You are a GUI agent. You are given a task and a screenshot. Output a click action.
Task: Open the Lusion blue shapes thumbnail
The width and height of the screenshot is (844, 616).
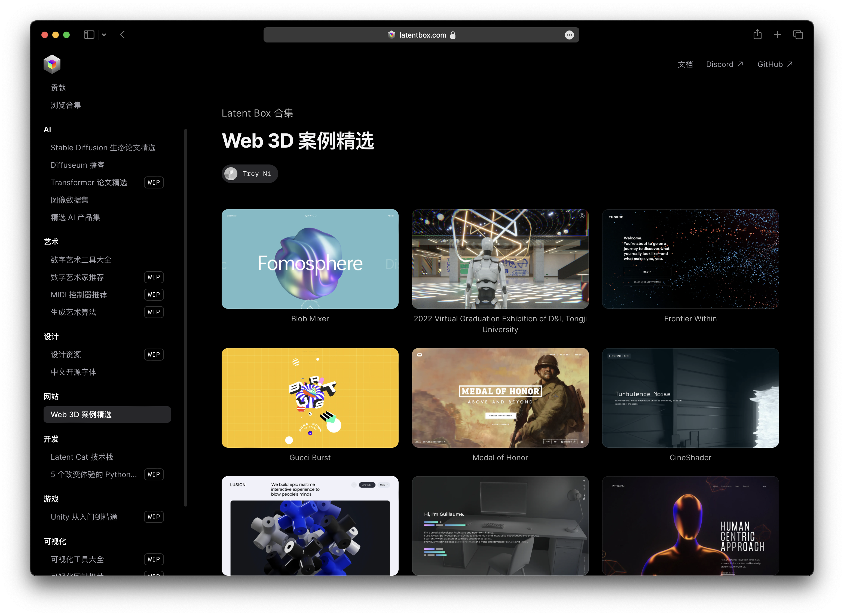tap(310, 526)
